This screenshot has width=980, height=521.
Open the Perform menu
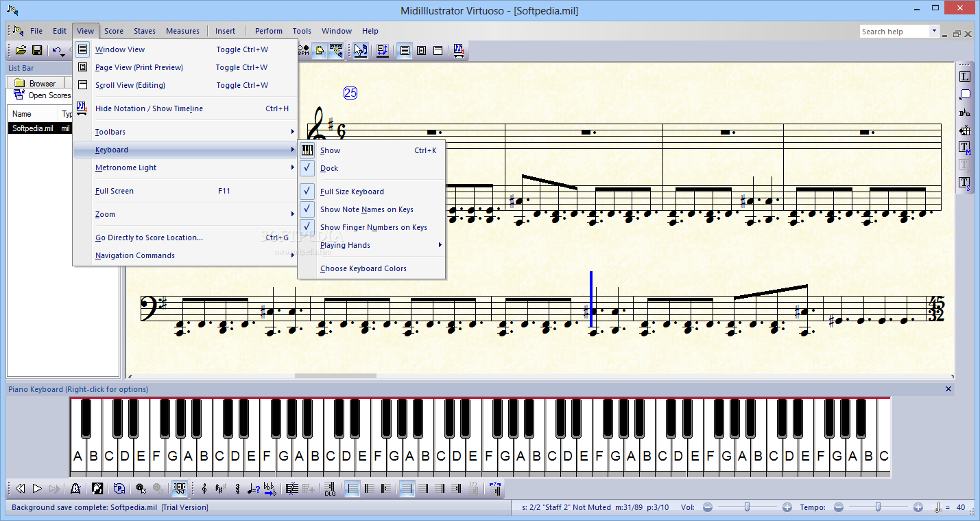(269, 31)
